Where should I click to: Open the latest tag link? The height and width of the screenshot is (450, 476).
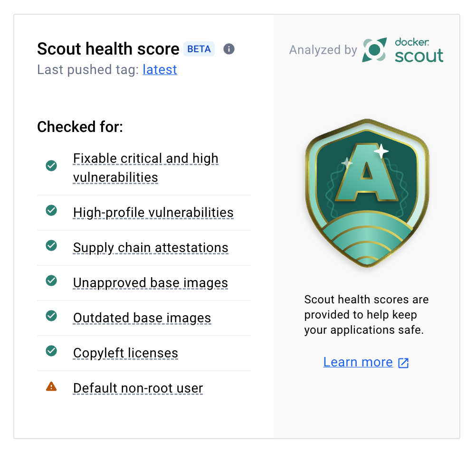point(160,70)
